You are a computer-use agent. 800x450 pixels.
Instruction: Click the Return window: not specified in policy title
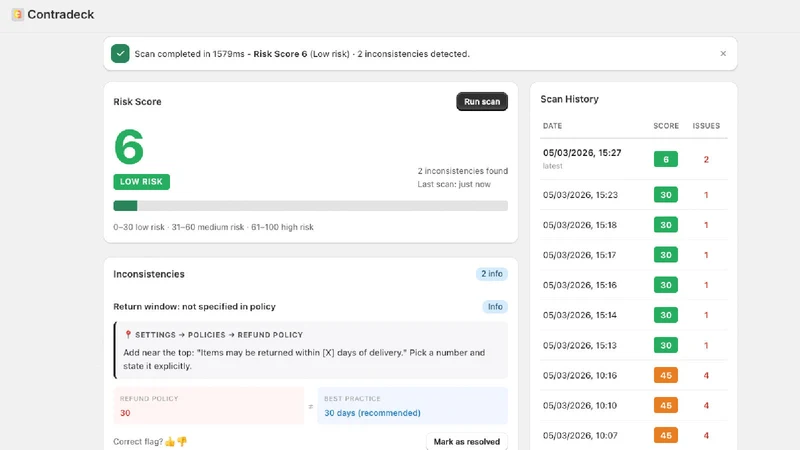(194, 307)
